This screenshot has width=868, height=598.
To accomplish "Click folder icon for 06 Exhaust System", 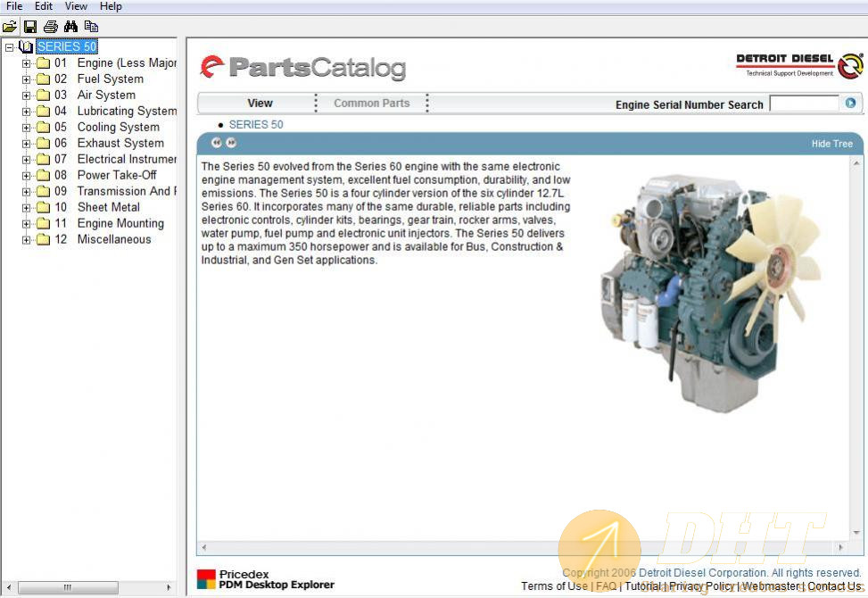I will click(43, 144).
